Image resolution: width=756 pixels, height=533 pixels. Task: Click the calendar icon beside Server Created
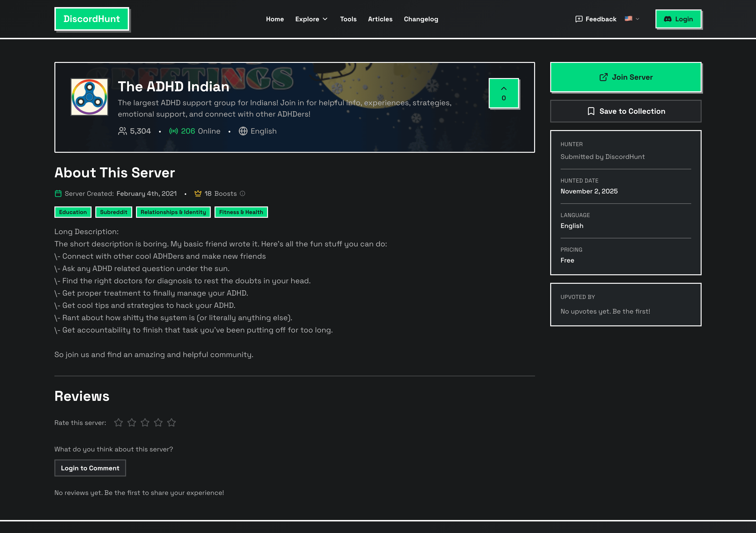[58, 194]
